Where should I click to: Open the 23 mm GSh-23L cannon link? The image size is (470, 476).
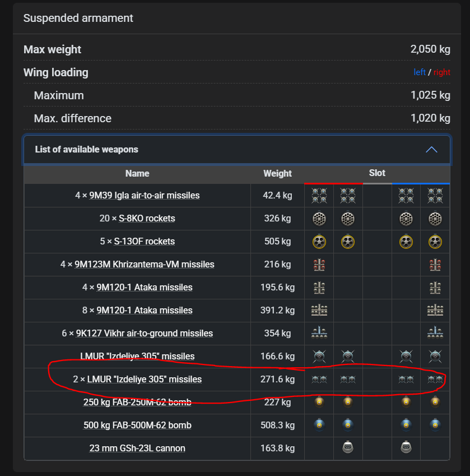(137, 448)
